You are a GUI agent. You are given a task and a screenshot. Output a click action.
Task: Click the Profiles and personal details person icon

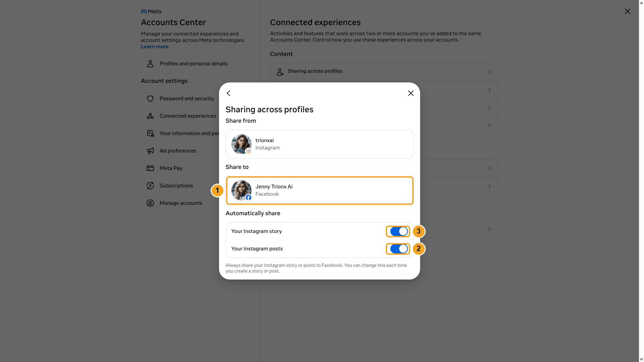point(150,64)
